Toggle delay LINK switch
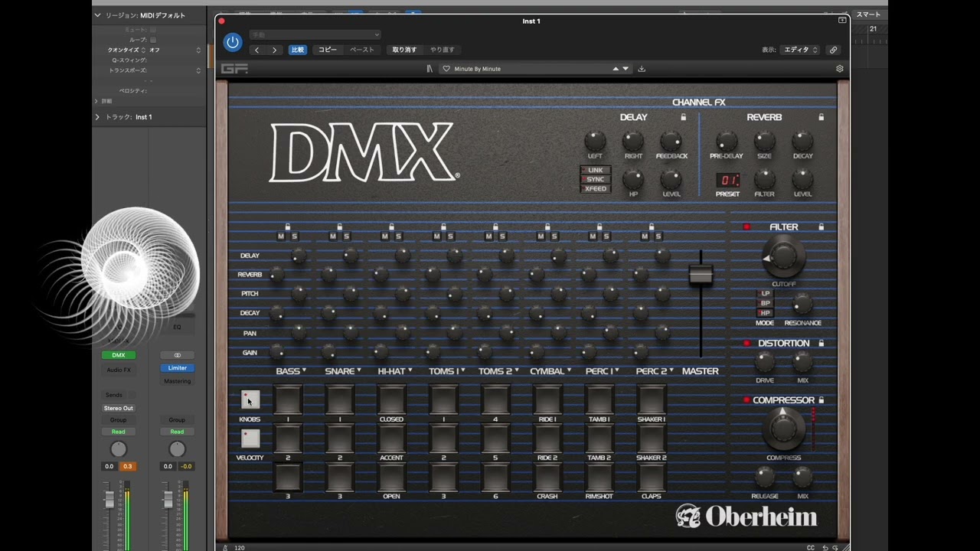 coord(595,170)
